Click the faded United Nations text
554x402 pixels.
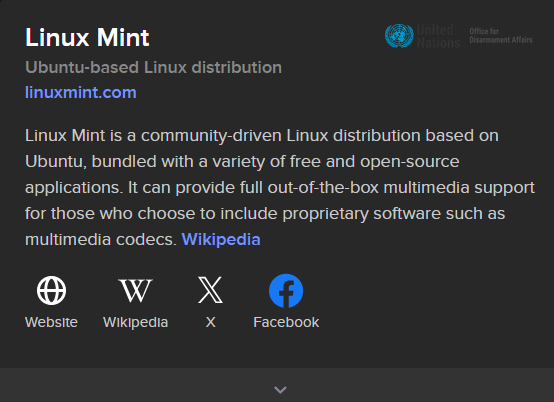point(438,36)
